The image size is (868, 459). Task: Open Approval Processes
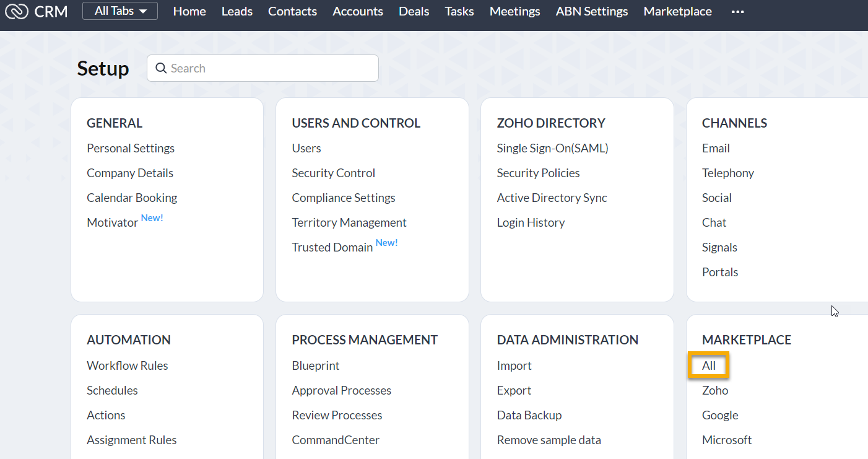pos(342,390)
